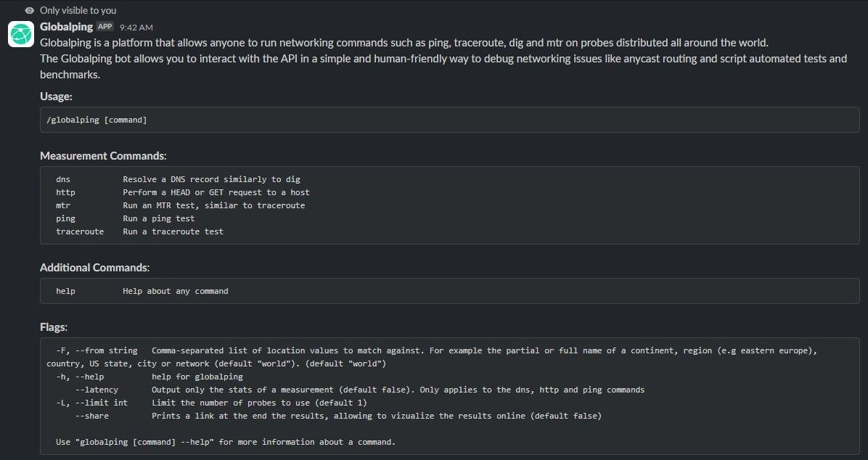This screenshot has width=868, height=460.
Task: Click the help command under Additional Commands
Action: [65, 291]
